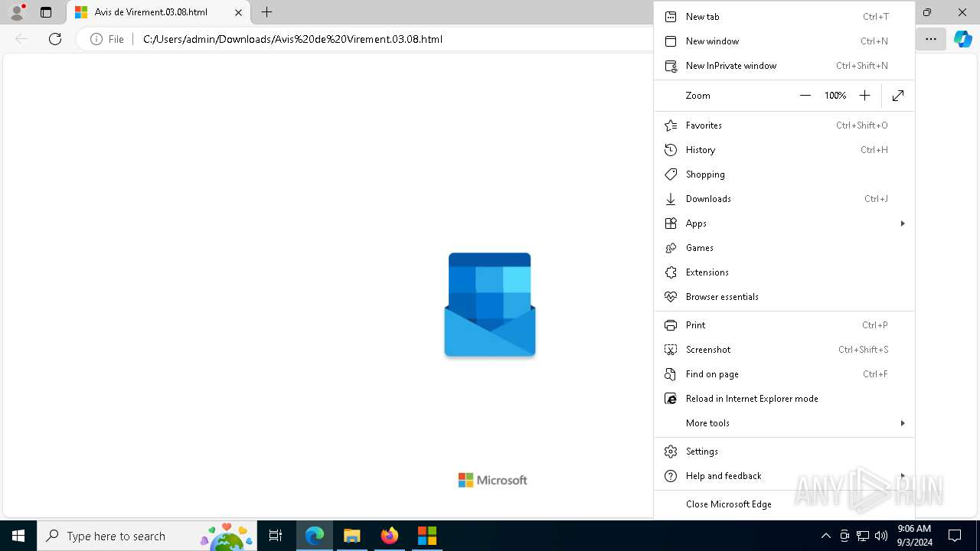This screenshot has height=551, width=980.
Task: Click the Edge taskbar icon
Action: click(315, 536)
